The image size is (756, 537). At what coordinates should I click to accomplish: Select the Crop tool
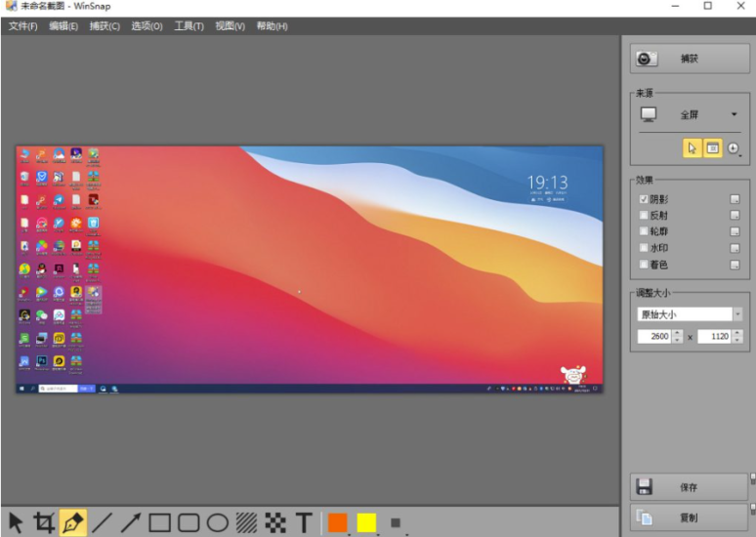44,522
